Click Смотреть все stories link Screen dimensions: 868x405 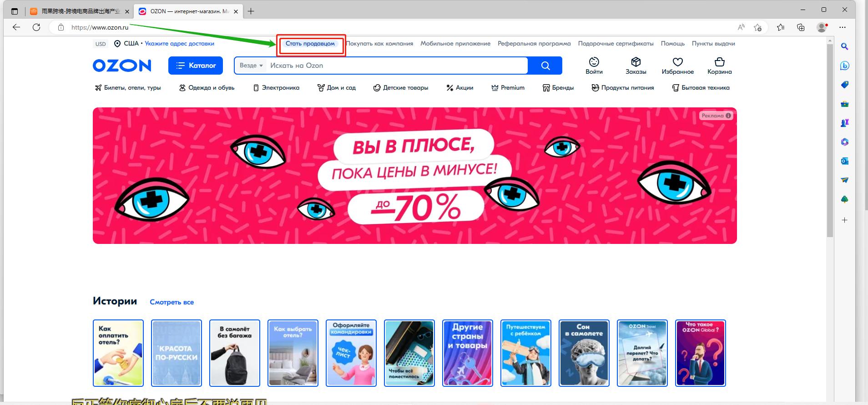172,302
